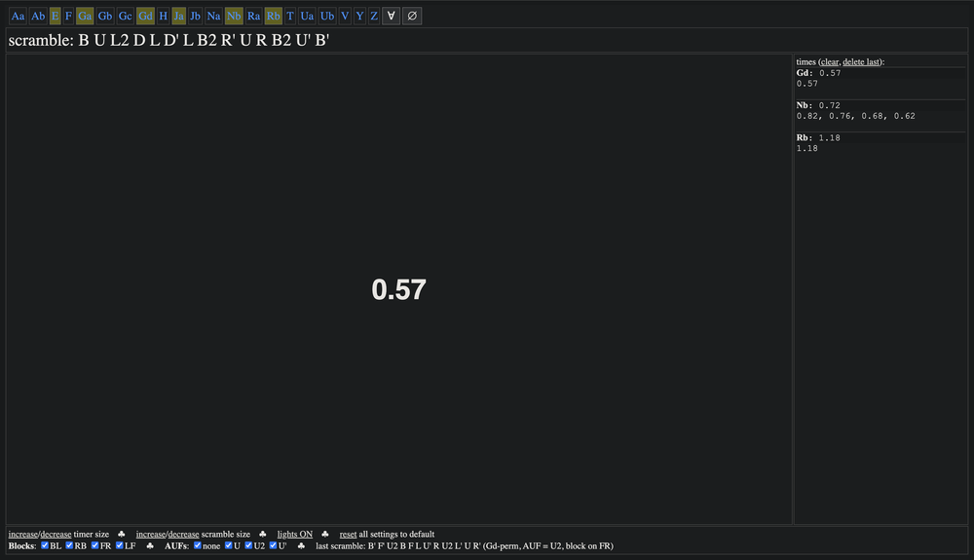Viewport: 974px width, 560px height.
Task: Click the delete last time link
Action: [861, 61]
